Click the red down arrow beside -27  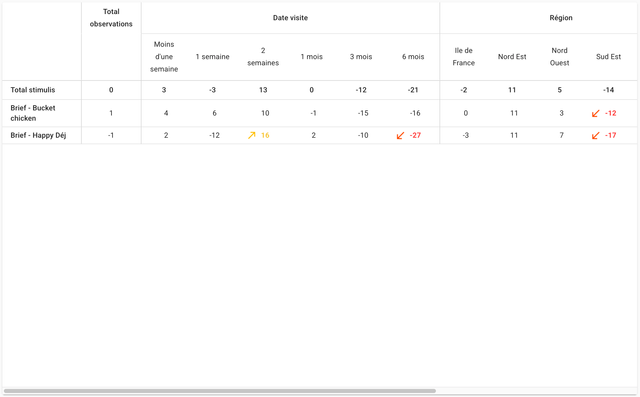[400, 135]
